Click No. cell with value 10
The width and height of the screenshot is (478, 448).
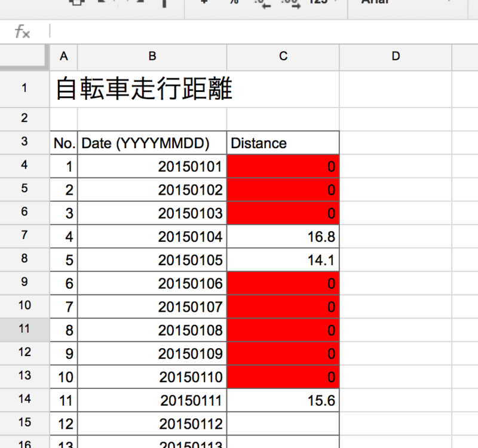tap(64, 377)
